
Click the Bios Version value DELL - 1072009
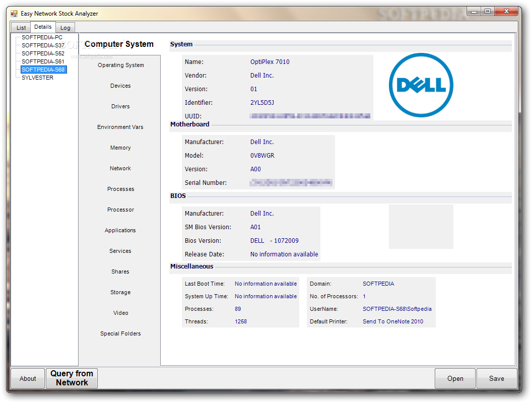click(x=275, y=240)
